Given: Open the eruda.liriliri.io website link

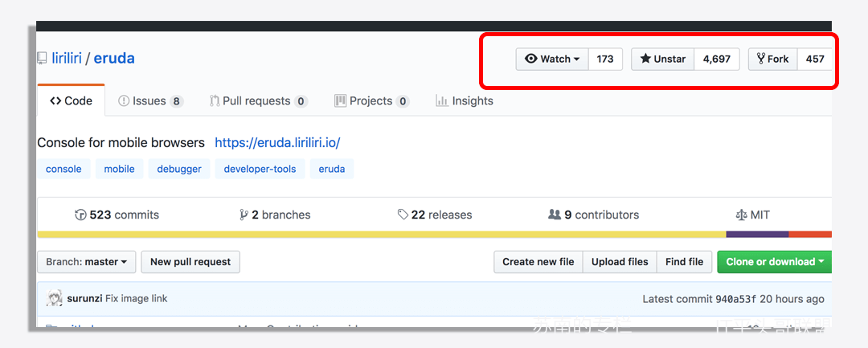Looking at the screenshot, I should click(x=277, y=143).
